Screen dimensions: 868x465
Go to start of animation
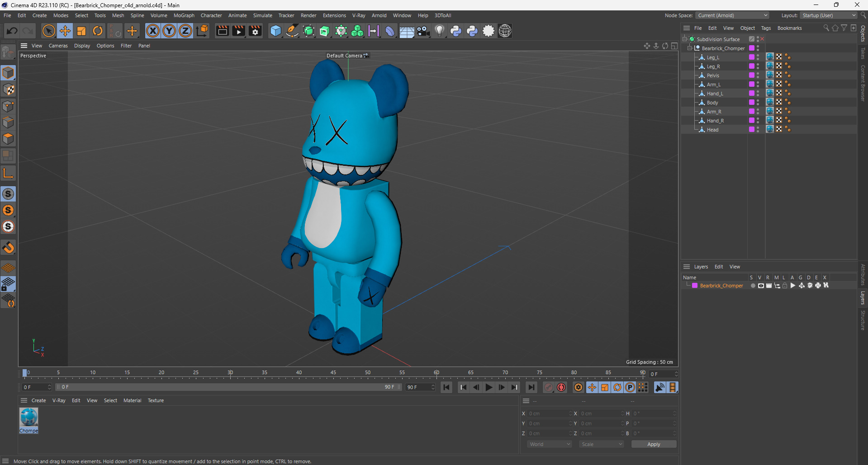point(446,387)
